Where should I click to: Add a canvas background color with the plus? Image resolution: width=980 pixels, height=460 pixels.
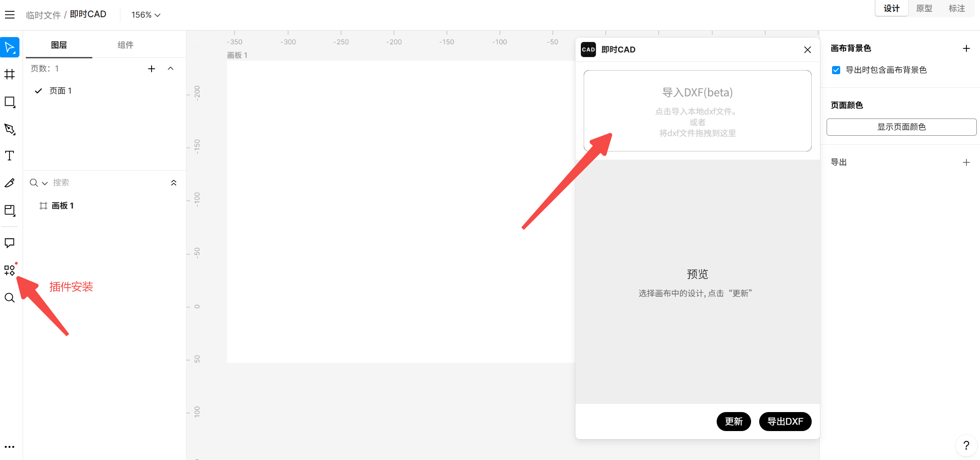tap(966, 48)
